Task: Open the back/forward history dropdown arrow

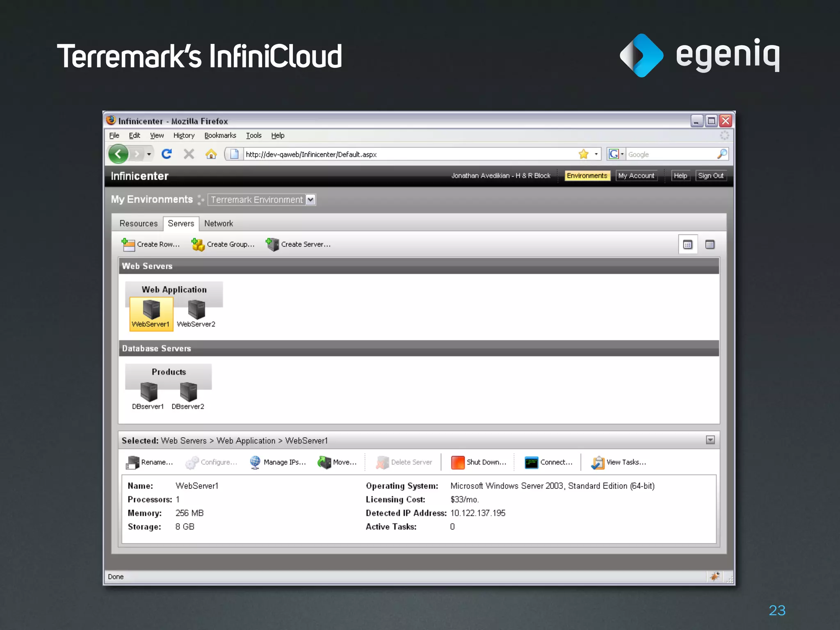Action: tap(149, 155)
